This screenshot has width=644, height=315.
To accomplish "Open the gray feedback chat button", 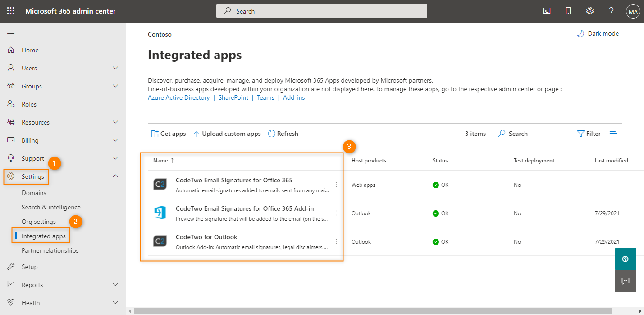I will click(626, 281).
